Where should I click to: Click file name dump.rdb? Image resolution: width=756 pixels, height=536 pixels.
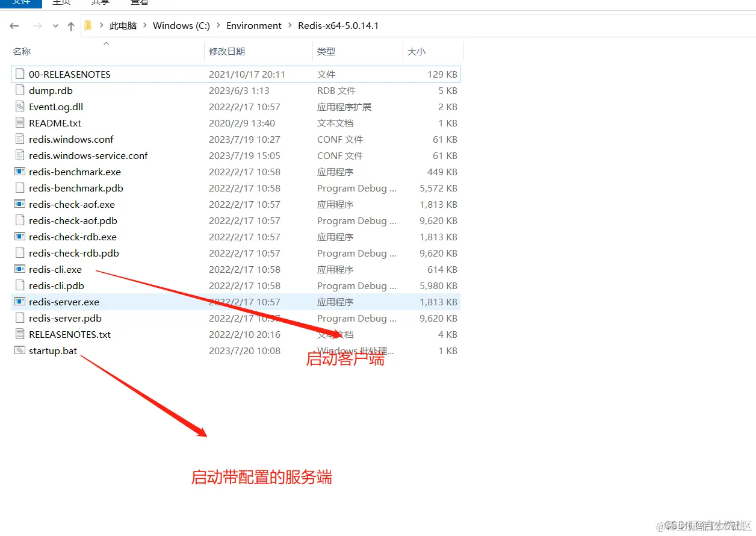(x=51, y=91)
